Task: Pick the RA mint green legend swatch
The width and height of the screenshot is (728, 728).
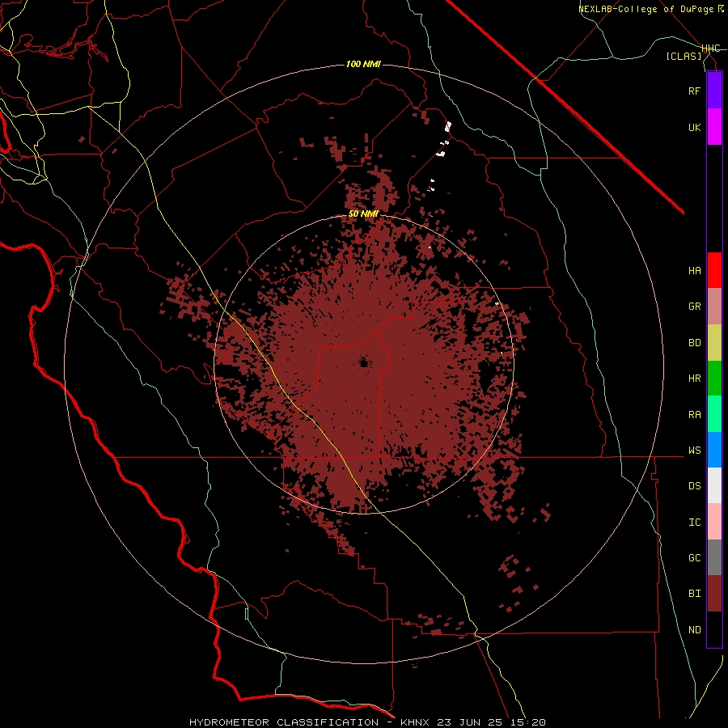Action: point(714,414)
